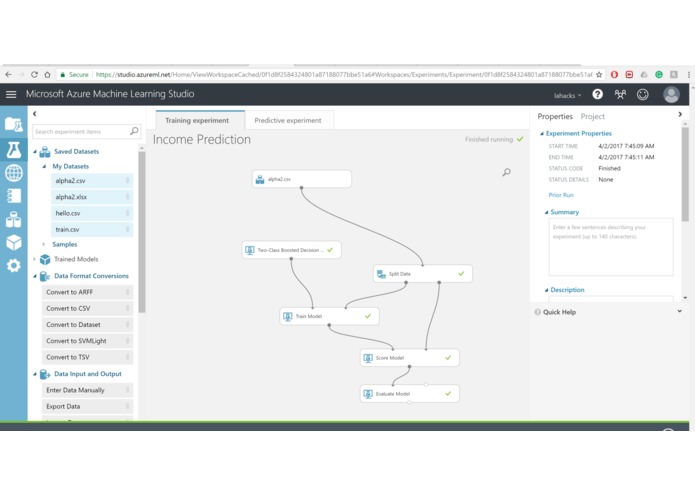
Task: Select Export Data module
Action: pyautogui.click(x=87, y=406)
